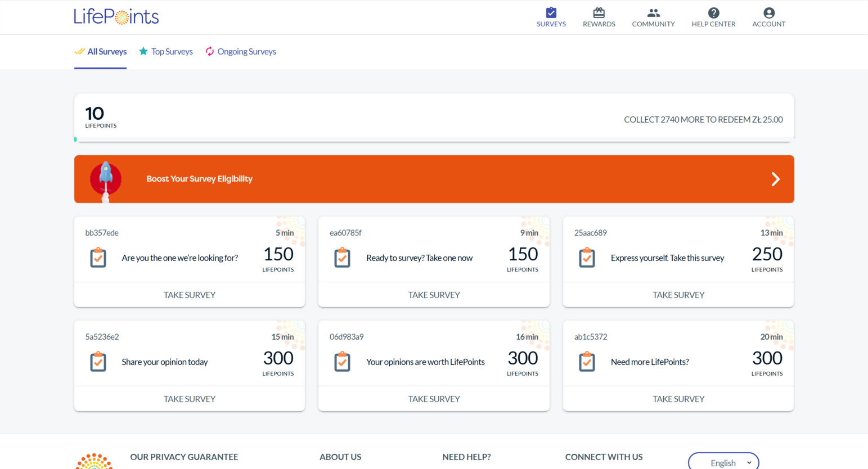Click the clipboard icon on survey bb357ede
Screen dimensions: 868x469
coord(98,258)
